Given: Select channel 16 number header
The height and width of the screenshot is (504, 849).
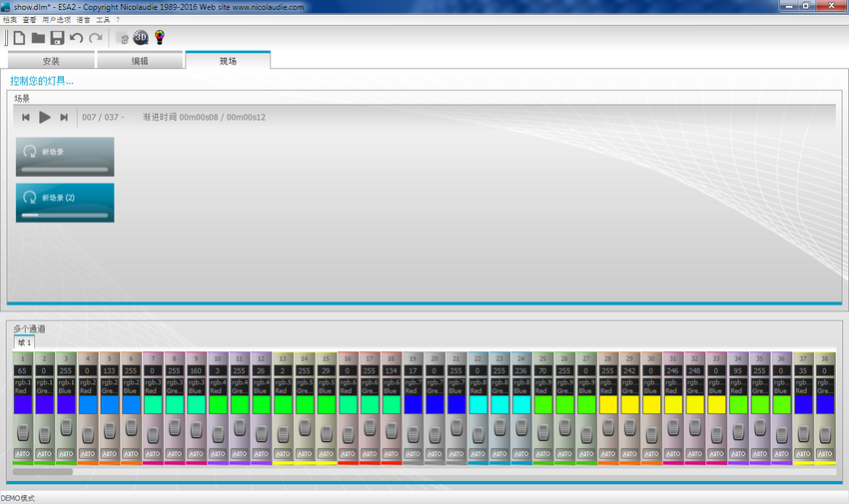Looking at the screenshot, I should click(348, 358).
